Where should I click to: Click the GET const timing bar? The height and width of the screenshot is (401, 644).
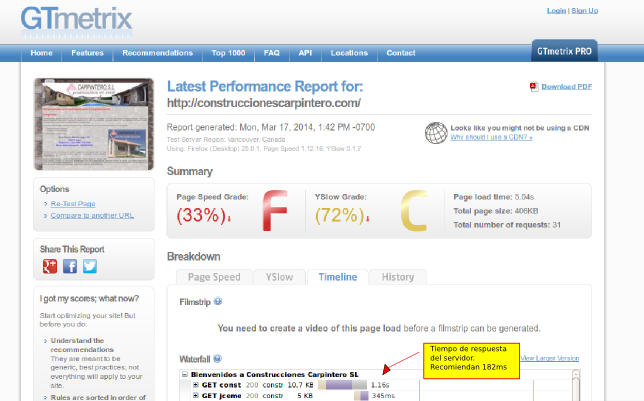(342, 385)
